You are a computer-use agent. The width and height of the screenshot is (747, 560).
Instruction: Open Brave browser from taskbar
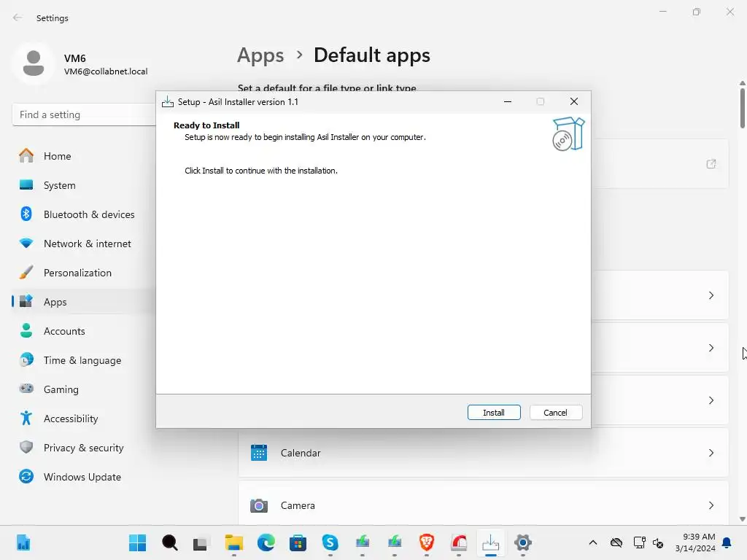pyautogui.click(x=426, y=542)
